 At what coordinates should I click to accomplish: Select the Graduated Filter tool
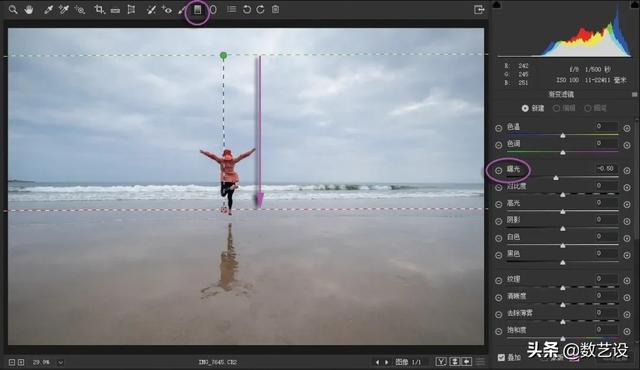pyautogui.click(x=198, y=9)
